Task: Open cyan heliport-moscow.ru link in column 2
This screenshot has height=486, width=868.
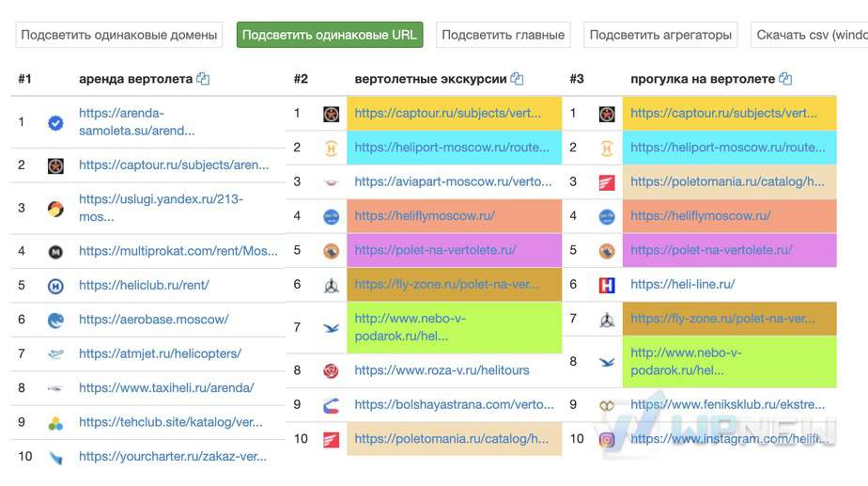Action: pyautogui.click(x=452, y=148)
